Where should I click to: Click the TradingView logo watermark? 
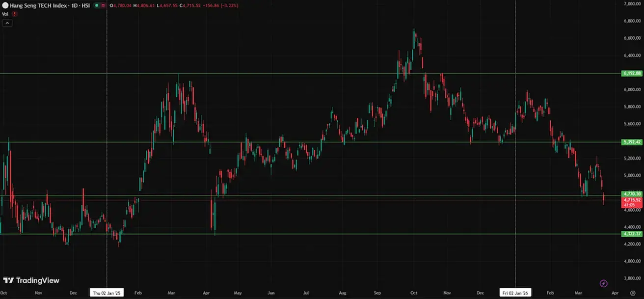tap(31, 280)
